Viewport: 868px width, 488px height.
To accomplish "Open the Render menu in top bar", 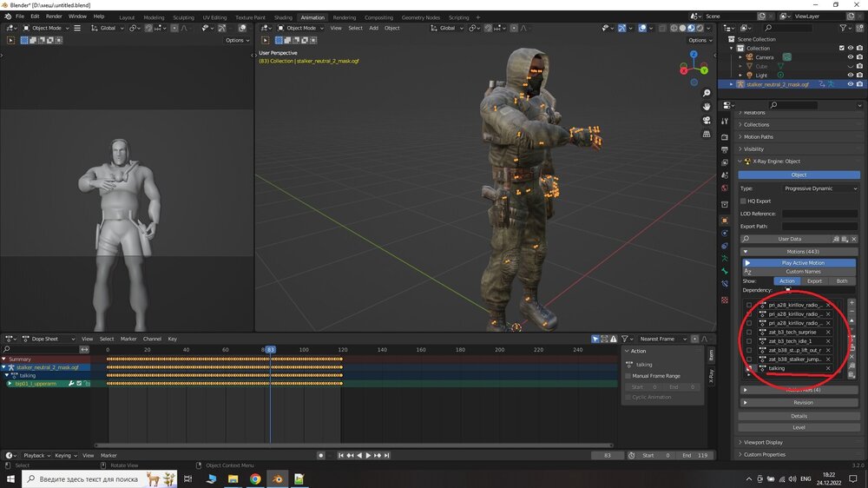I will tap(54, 16).
